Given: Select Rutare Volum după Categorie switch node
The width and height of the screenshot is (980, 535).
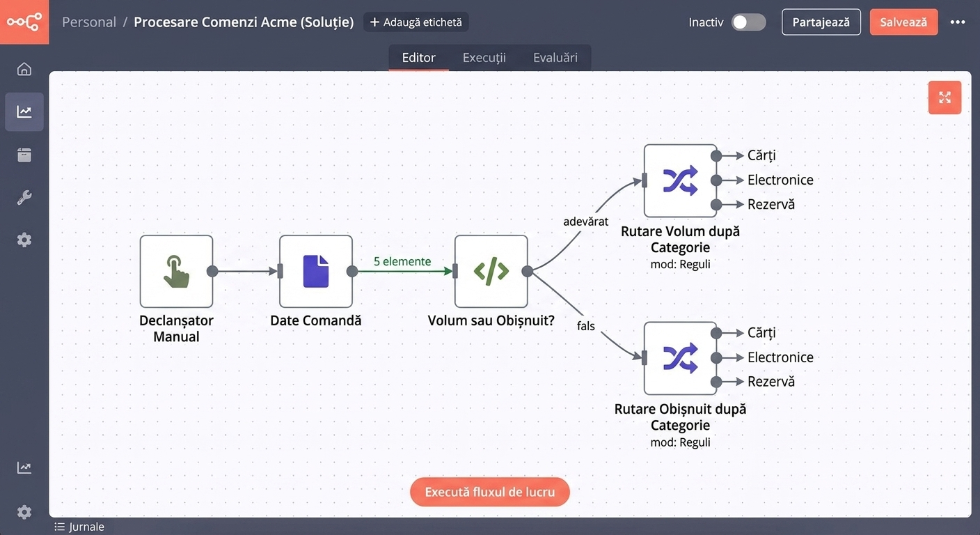Looking at the screenshot, I should [x=680, y=181].
